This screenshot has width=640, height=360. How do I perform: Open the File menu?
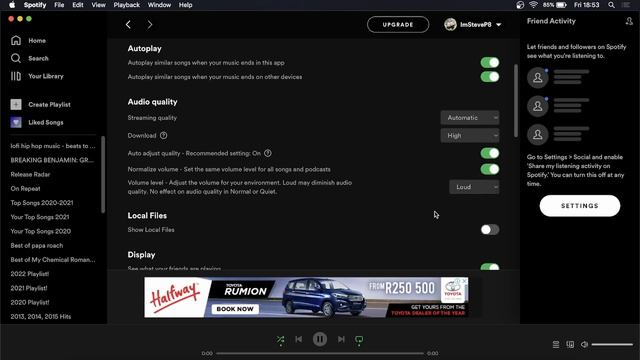click(59, 5)
